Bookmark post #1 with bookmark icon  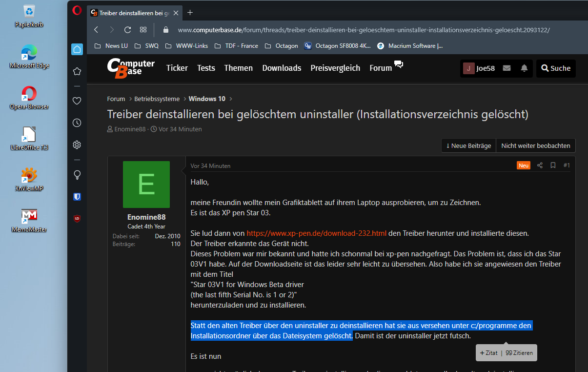click(553, 165)
